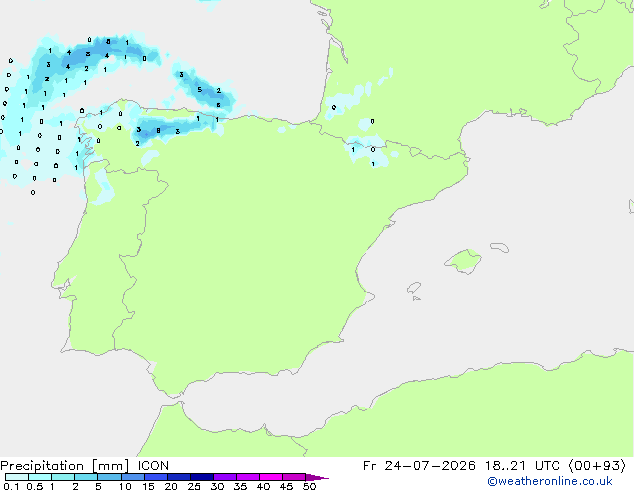This screenshot has height=490, width=634.
Task: Click the '10' legend scale label
Action: pos(125,486)
